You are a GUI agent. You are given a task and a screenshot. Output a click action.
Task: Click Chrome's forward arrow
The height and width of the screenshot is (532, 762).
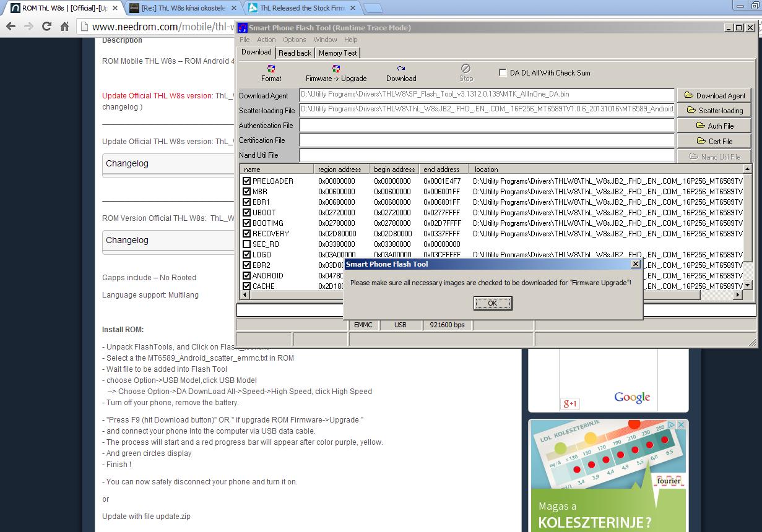tap(28, 26)
